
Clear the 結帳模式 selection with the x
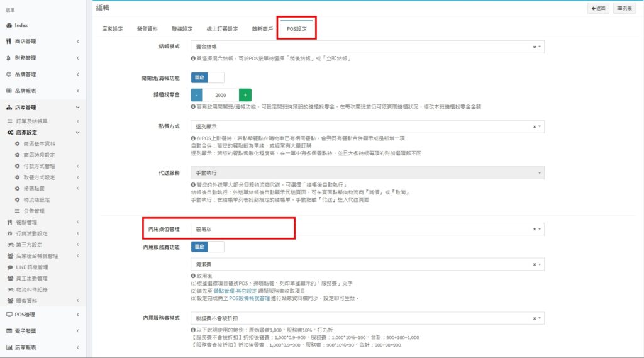tap(535, 47)
